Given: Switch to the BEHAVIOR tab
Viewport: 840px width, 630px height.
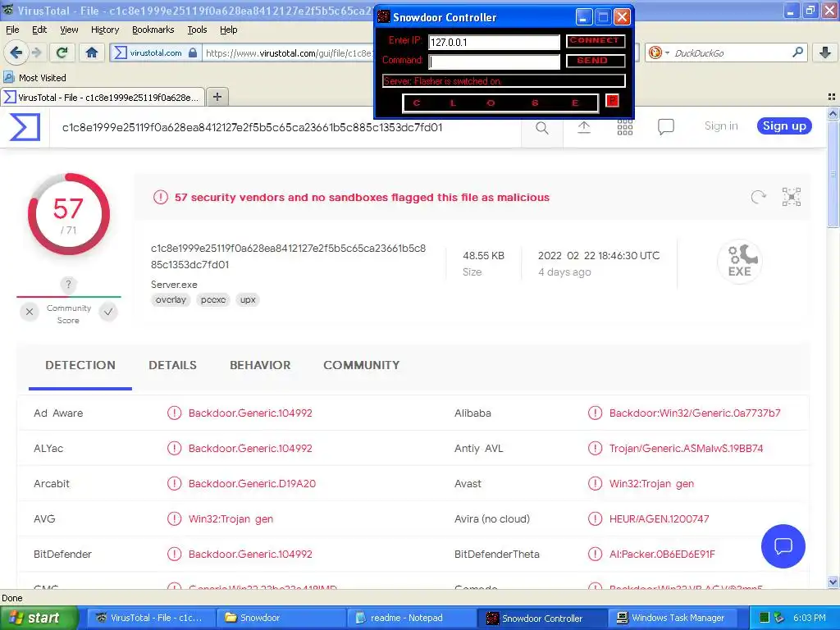Looking at the screenshot, I should (260, 365).
